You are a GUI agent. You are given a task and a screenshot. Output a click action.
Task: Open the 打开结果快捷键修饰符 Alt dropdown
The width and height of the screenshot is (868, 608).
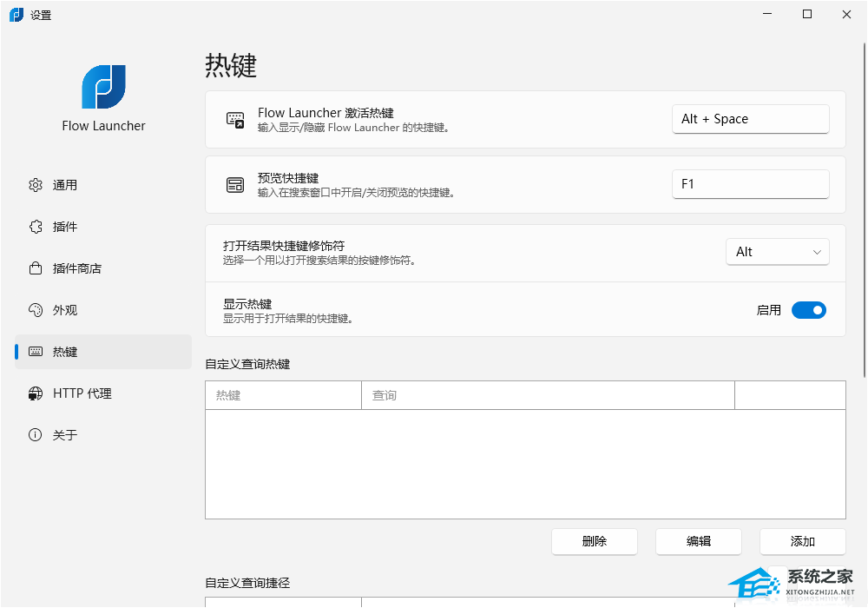[778, 252]
